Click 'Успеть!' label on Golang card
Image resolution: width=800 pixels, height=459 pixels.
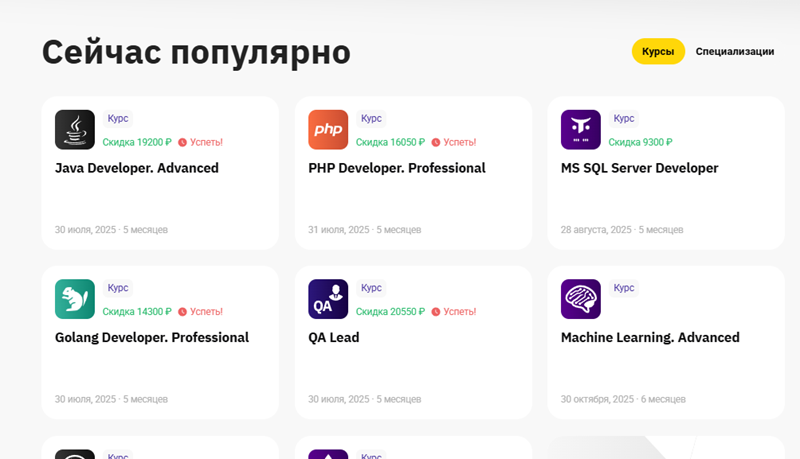point(207,312)
